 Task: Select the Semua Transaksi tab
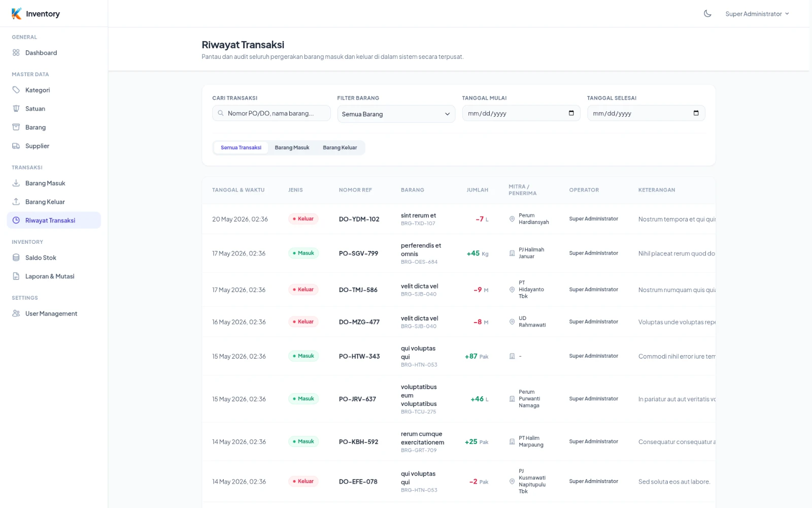tap(241, 148)
